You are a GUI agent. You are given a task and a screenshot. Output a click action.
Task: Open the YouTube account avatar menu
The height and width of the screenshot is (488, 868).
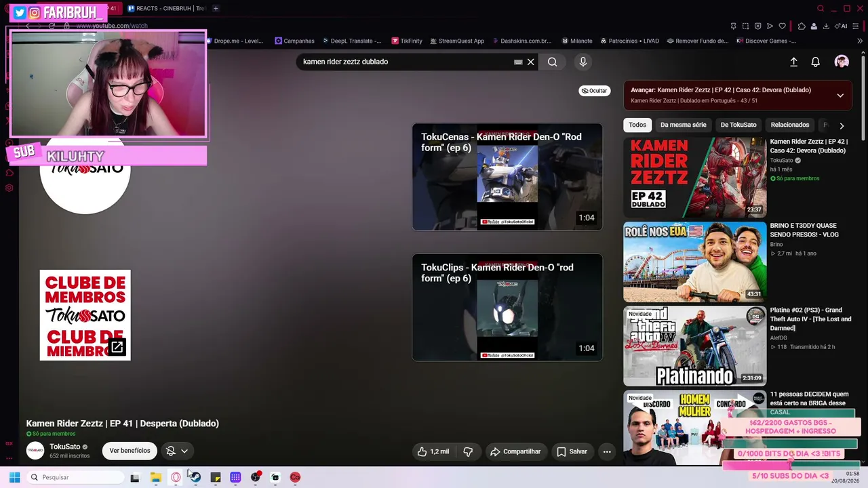(842, 62)
